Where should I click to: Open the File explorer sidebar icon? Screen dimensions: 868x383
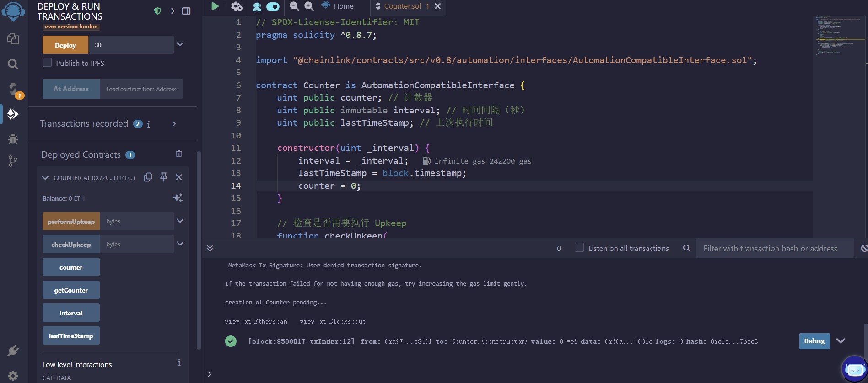pos(13,39)
